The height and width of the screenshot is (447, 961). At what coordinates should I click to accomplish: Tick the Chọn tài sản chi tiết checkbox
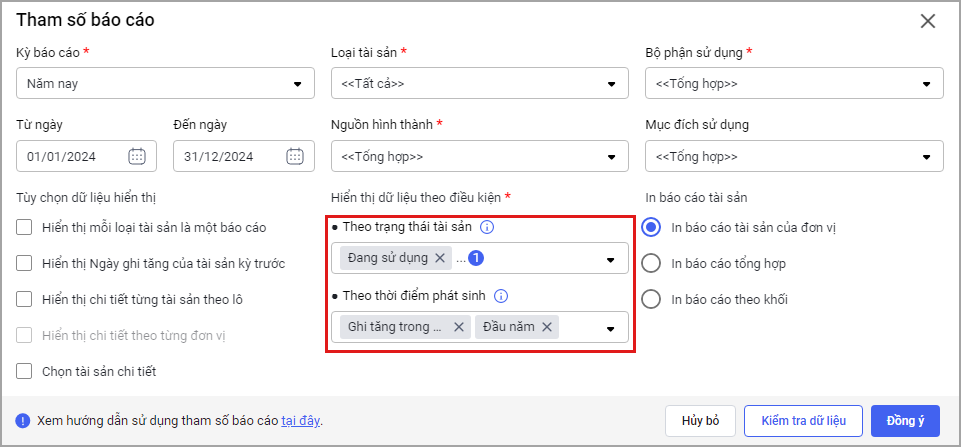(x=25, y=372)
